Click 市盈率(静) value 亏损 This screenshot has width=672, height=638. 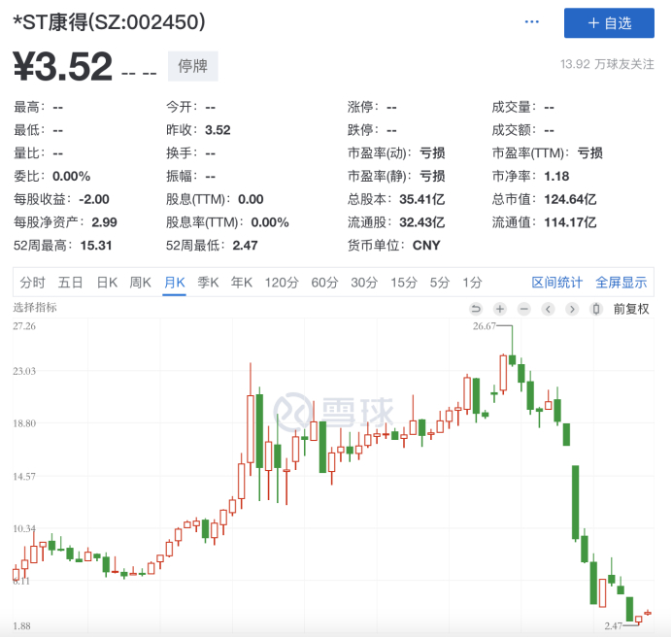pos(432,176)
